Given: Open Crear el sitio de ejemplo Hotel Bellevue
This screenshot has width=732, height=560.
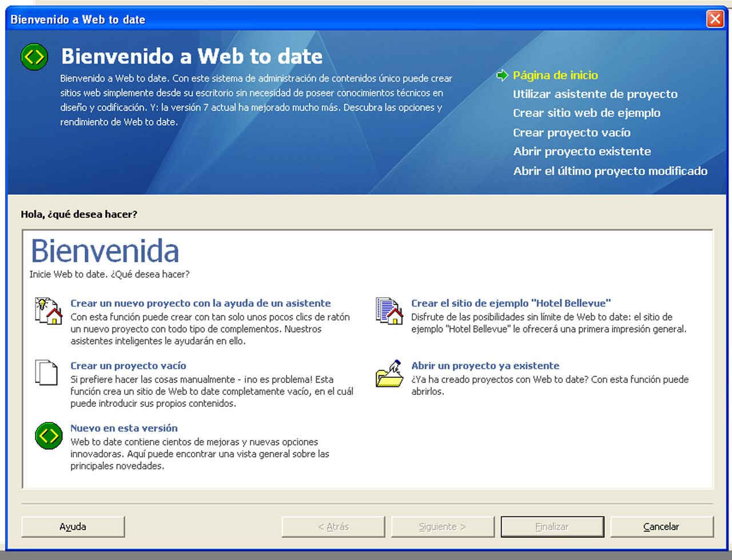Looking at the screenshot, I should tap(511, 303).
